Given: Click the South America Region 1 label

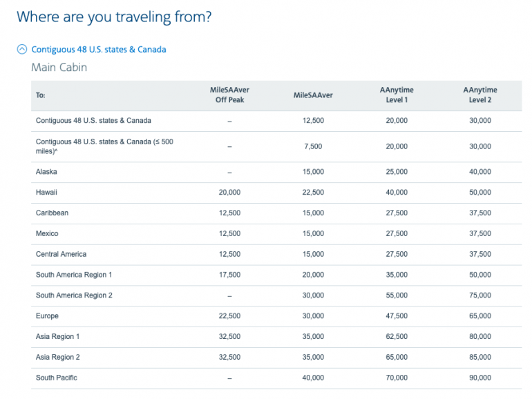Looking at the screenshot, I should [x=74, y=275].
